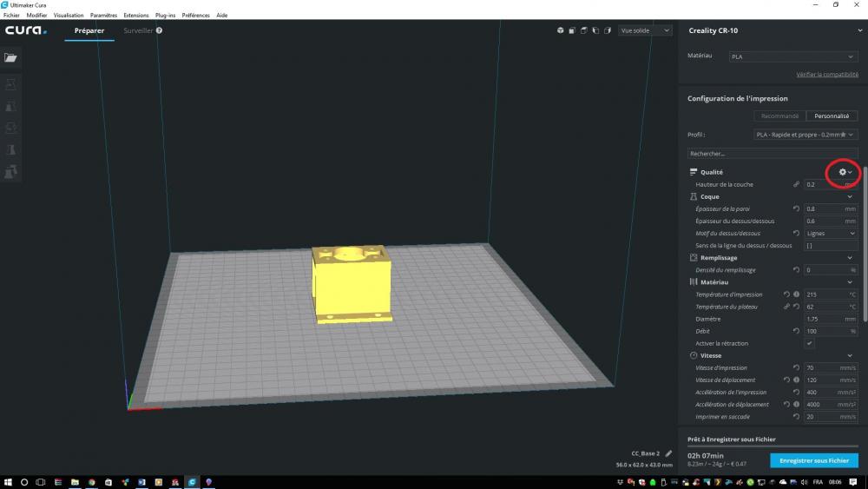Switch to front camera view icon

[572, 30]
